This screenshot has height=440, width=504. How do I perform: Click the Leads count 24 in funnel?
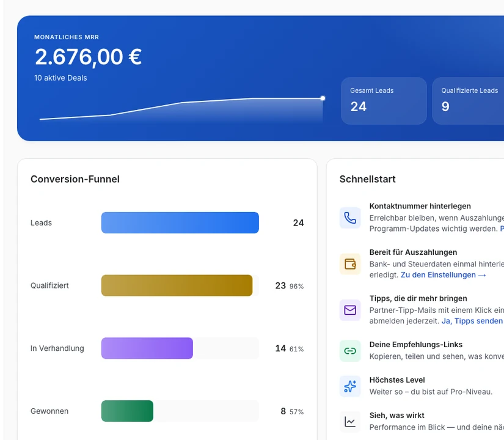click(x=298, y=223)
